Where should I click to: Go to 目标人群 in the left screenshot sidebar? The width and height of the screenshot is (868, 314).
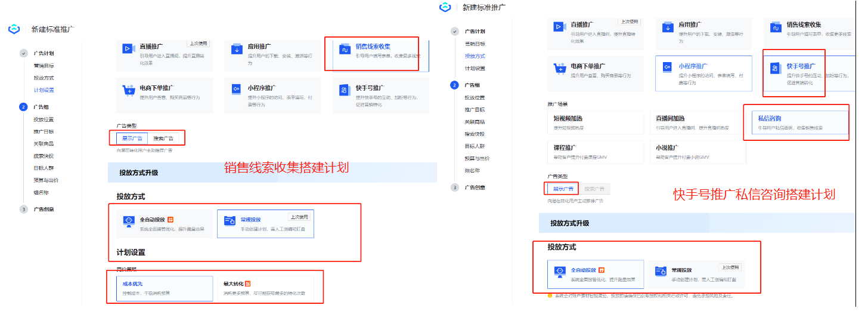[x=44, y=168]
